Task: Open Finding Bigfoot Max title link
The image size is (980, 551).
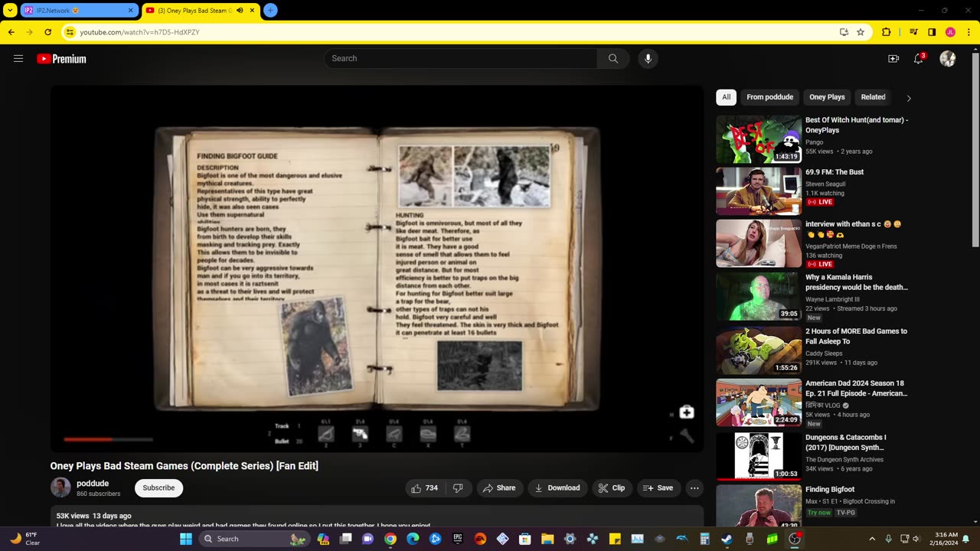Action: pos(830,490)
